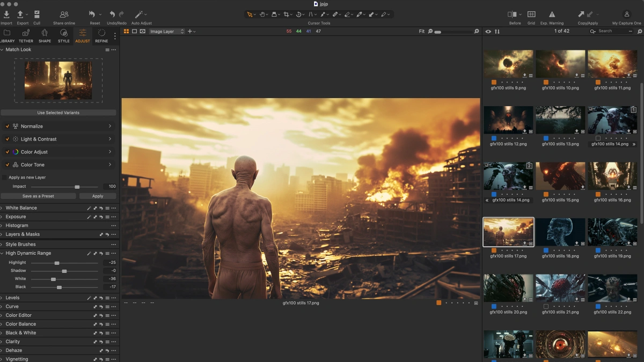This screenshot has height=362, width=644.
Task: Click the Copy adjustments arrow
Action: [581, 14]
